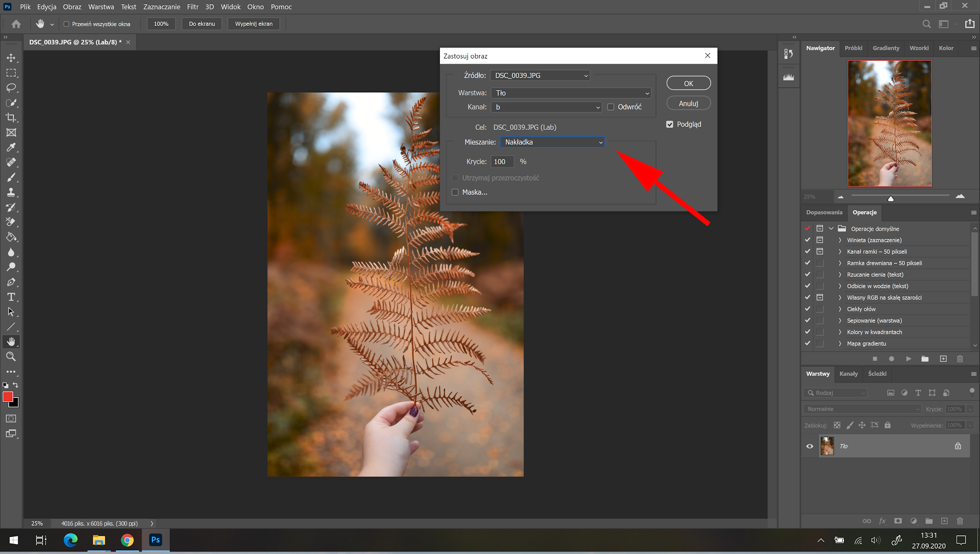Screen dimensions: 980x554
Task: Switch to the Gradienty tab
Action: click(886, 48)
